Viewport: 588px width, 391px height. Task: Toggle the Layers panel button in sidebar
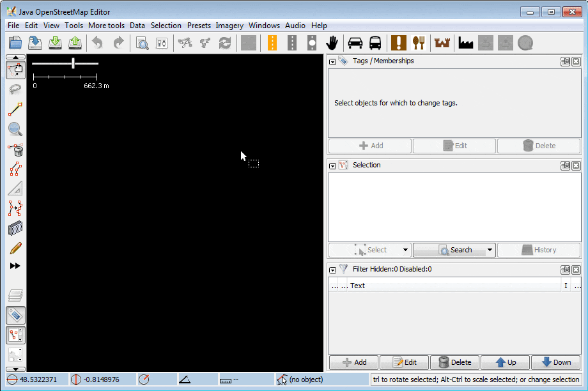pos(15,295)
